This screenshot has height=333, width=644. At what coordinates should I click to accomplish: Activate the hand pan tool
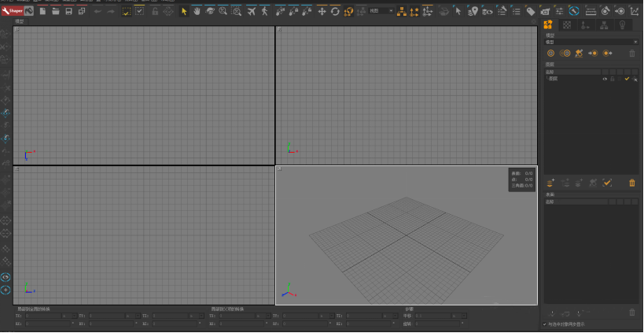point(197,12)
